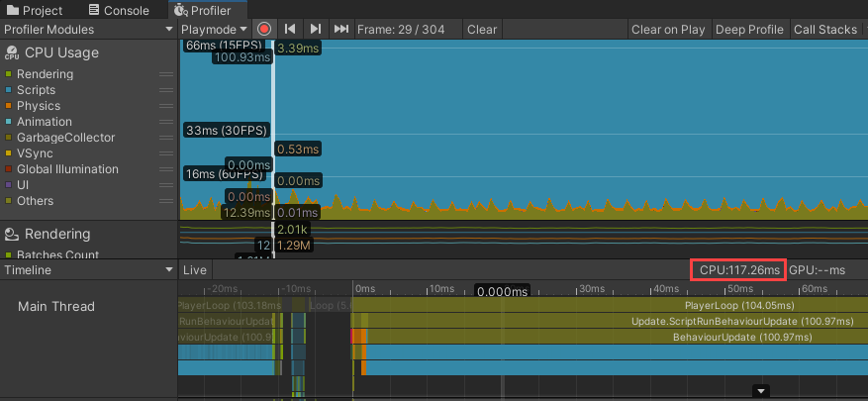Click the drag handle next to Scripts
This screenshot has height=401, width=868.
166,90
